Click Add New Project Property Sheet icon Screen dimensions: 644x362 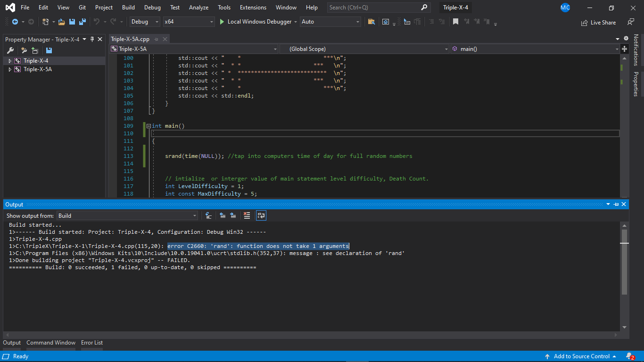(x=24, y=50)
